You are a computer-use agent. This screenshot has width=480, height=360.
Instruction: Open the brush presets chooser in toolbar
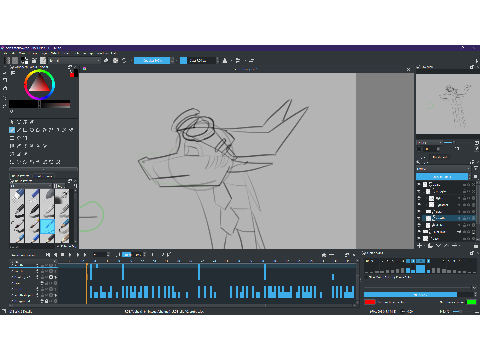[43, 60]
